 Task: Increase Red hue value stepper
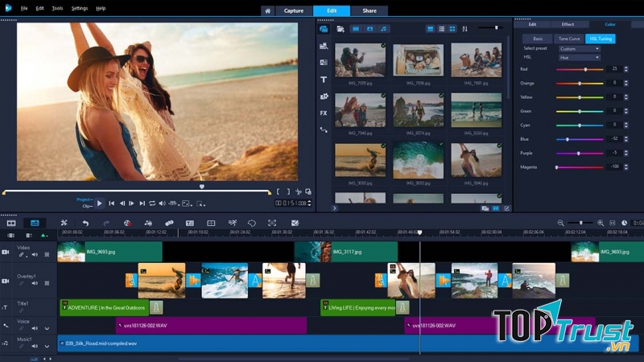tap(626, 68)
